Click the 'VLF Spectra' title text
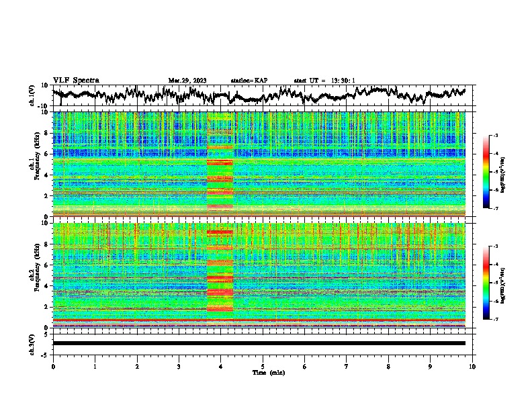The height and width of the screenshot is (411, 532). [x=76, y=80]
